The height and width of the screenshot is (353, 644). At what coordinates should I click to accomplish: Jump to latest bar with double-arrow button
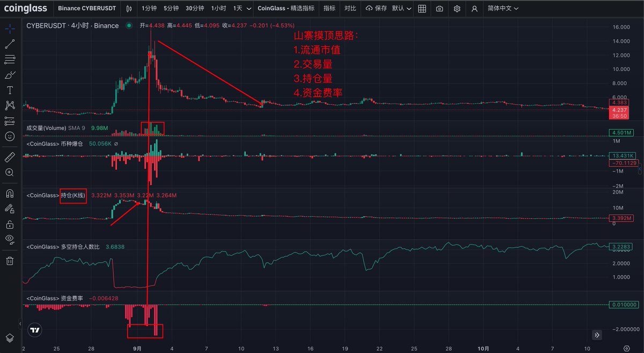pos(597,335)
